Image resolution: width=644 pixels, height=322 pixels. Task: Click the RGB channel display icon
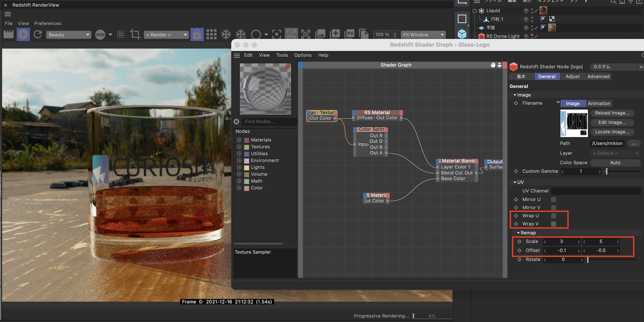tap(100, 35)
